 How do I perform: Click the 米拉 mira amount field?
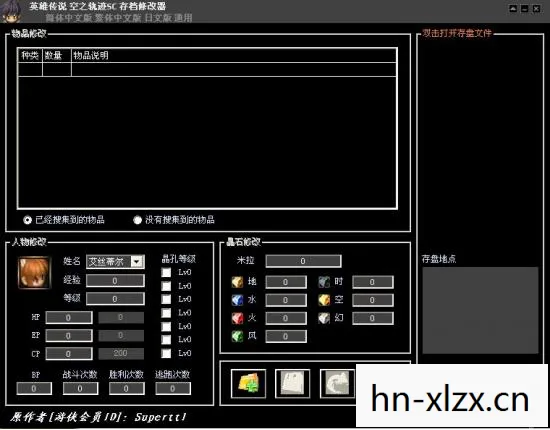[x=303, y=261]
